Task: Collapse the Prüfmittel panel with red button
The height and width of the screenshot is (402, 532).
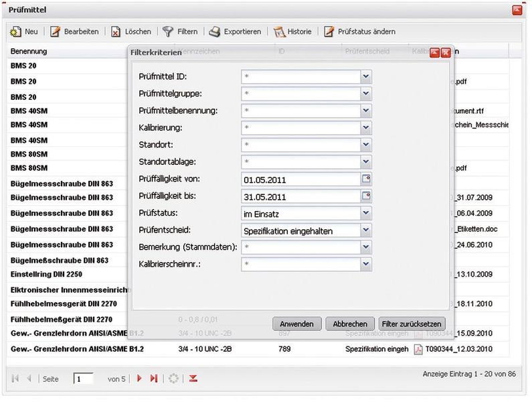Action: [x=517, y=10]
